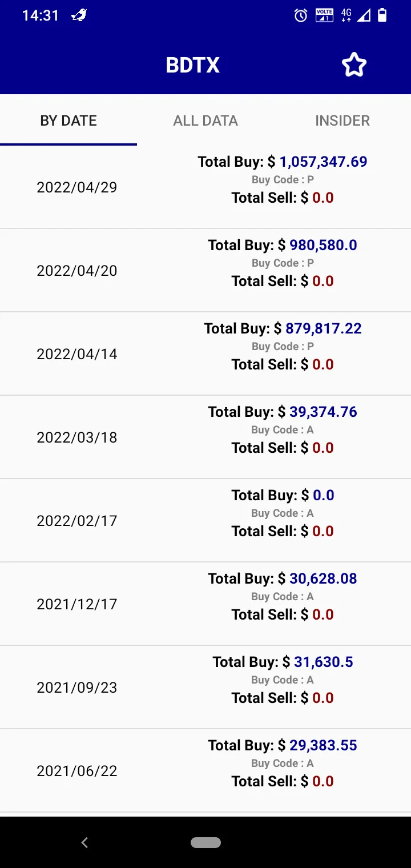This screenshot has width=411, height=868.
Task: Open the INSIDER tab
Action: tap(342, 120)
